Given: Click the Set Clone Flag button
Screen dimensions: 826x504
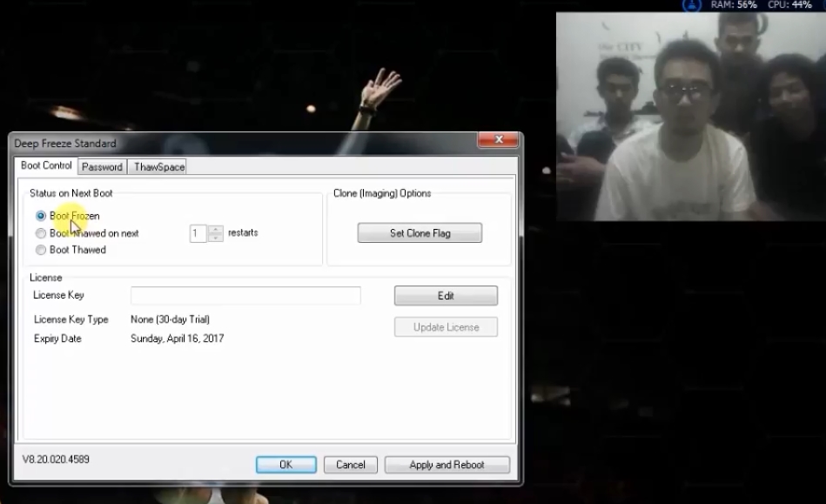Looking at the screenshot, I should tap(420, 232).
